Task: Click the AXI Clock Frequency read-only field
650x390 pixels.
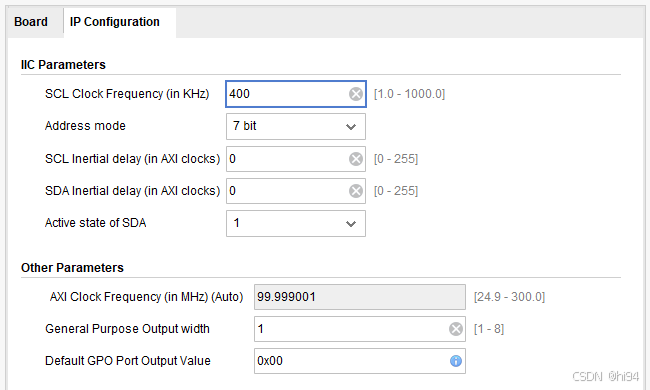Action: [360, 297]
